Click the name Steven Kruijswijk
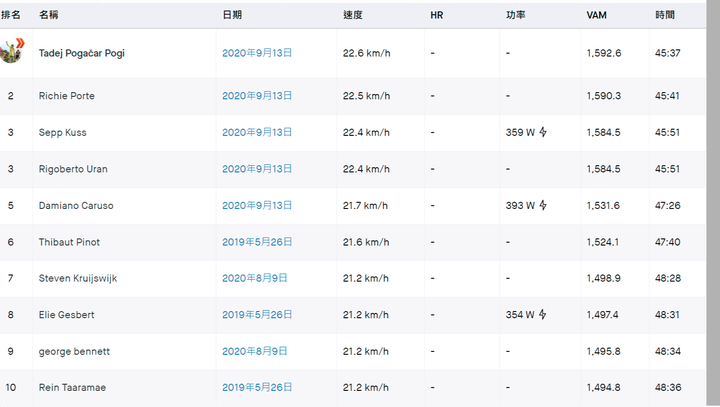Image resolution: width=720 pixels, height=407 pixels. click(78, 278)
